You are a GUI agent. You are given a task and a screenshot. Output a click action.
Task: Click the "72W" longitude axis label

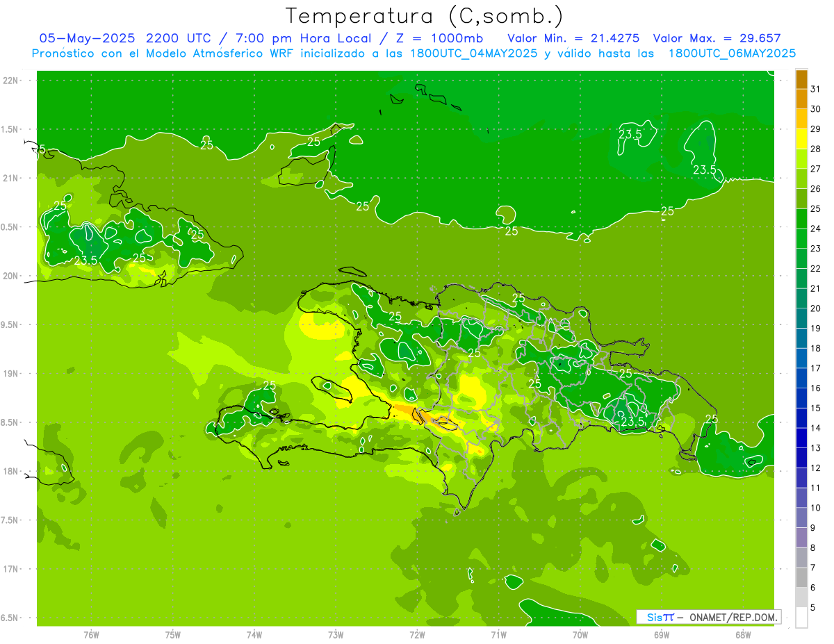[x=417, y=634]
